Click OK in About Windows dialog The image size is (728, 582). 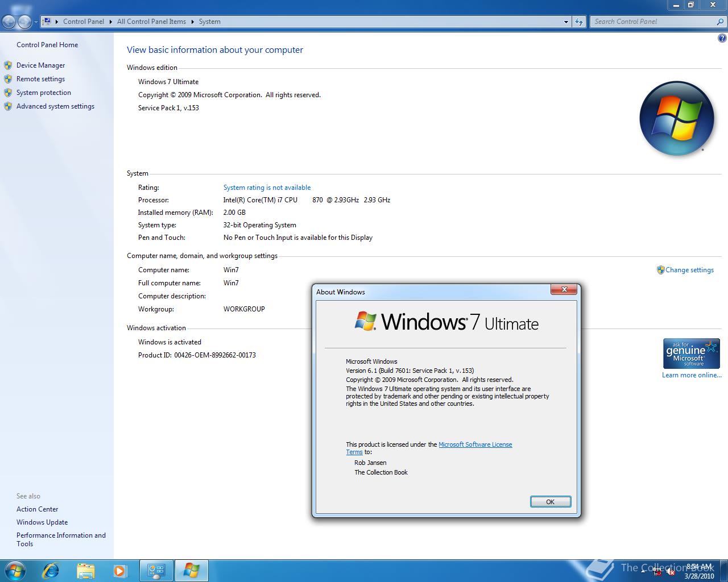[x=550, y=502]
